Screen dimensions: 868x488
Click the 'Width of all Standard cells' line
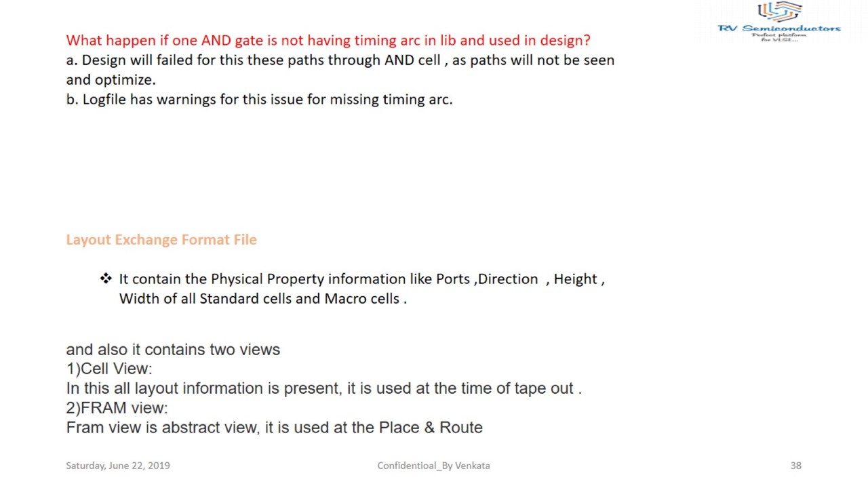coord(262,299)
